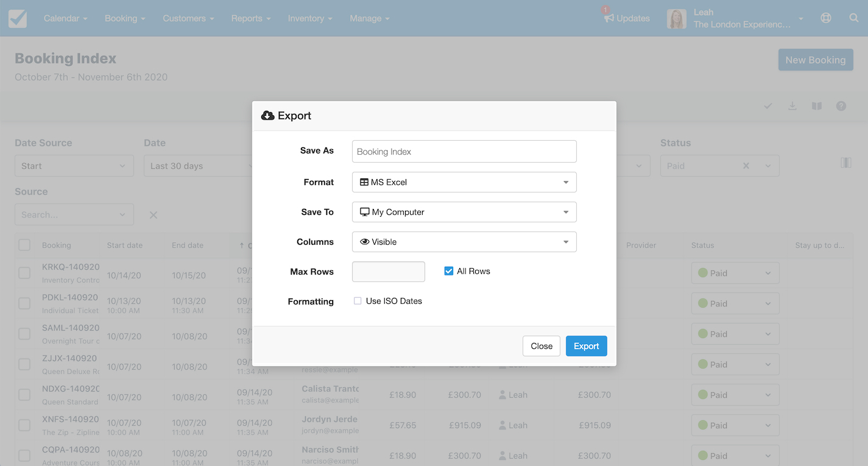The height and width of the screenshot is (466, 868).
Task: Open the column chooser icon beside Status
Action: (846, 163)
